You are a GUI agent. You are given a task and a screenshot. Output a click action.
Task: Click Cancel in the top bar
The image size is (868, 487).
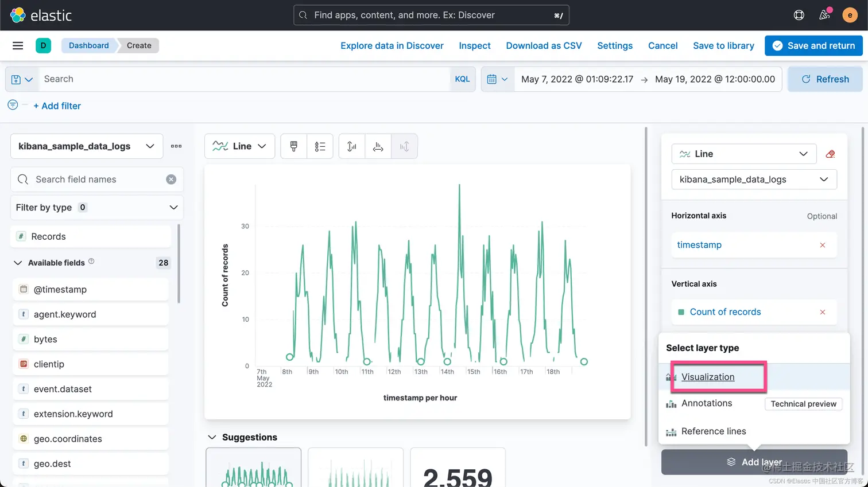[x=662, y=45]
